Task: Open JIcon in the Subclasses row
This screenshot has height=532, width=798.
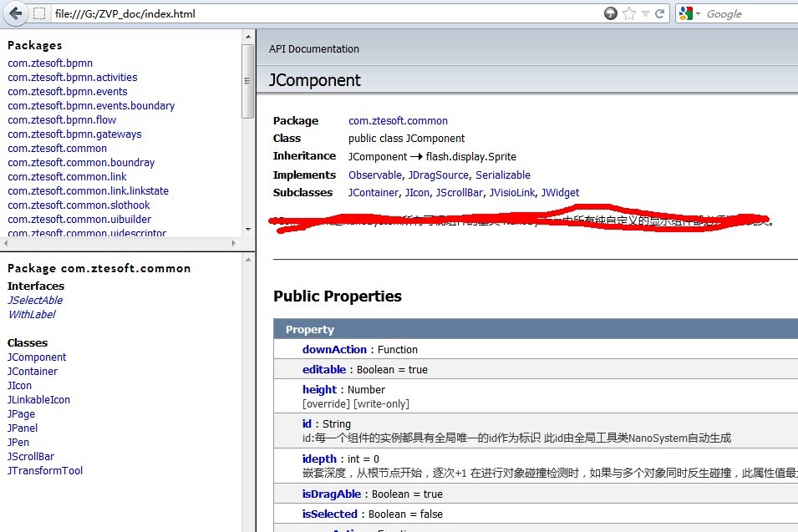Action: (x=417, y=193)
